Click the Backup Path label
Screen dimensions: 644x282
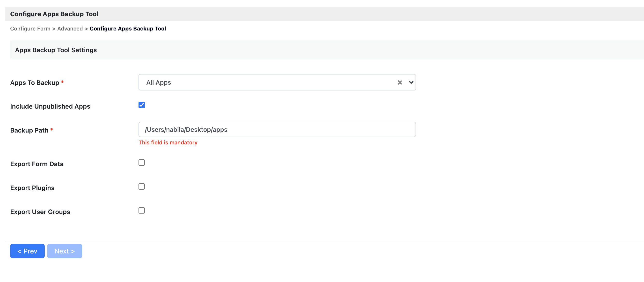click(x=29, y=130)
